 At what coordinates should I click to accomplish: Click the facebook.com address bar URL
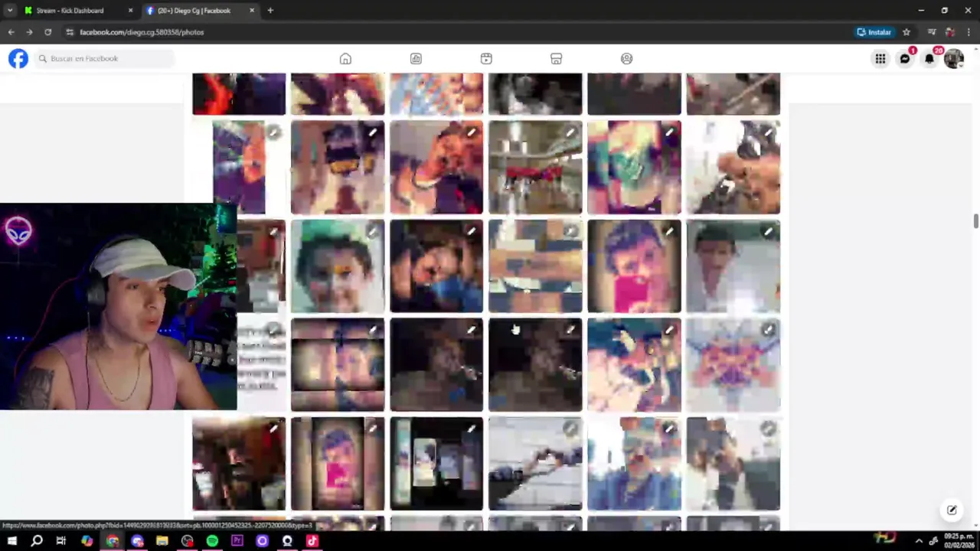click(x=142, y=32)
